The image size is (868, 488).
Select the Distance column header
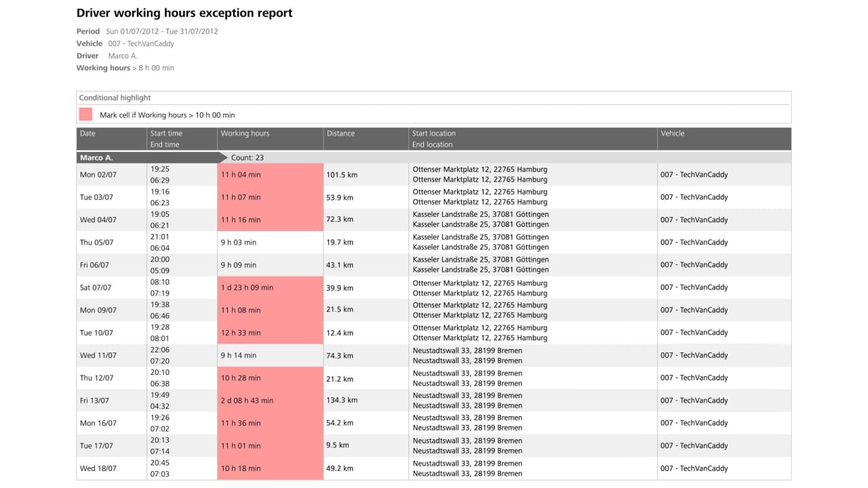pos(340,134)
